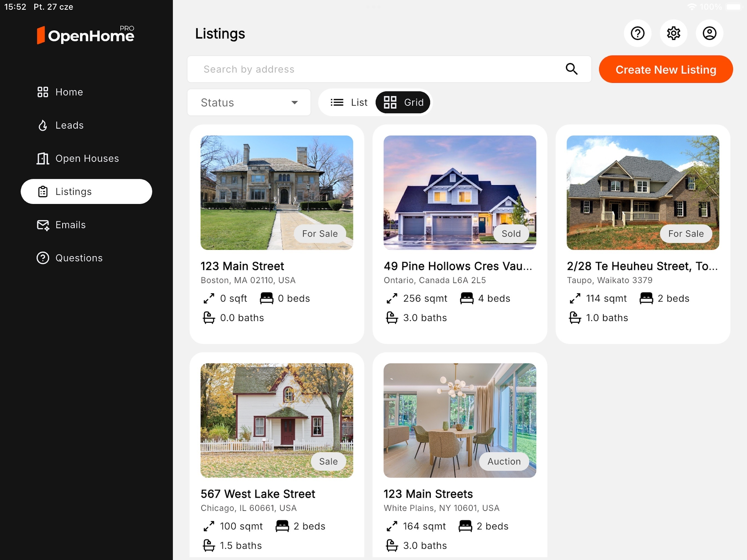Viewport: 747px width, 560px height.
Task: Click the Wi-Fi indicator in status bar
Action: [691, 7]
